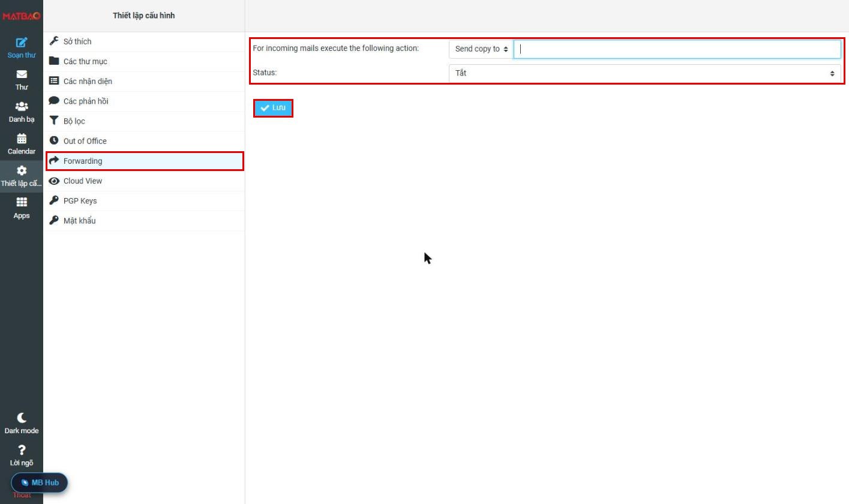Image resolution: width=849 pixels, height=504 pixels.
Task: Click the MATBAO logo
Action: pyautogui.click(x=21, y=16)
